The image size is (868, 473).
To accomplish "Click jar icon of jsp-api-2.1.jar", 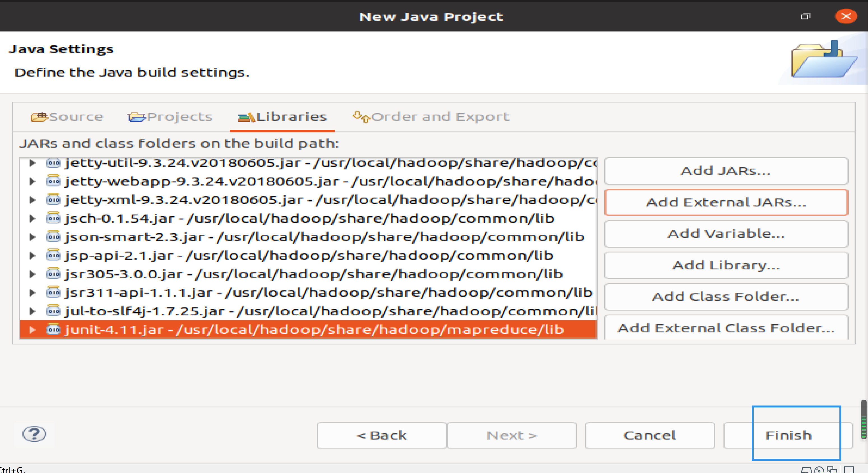I will (x=53, y=255).
